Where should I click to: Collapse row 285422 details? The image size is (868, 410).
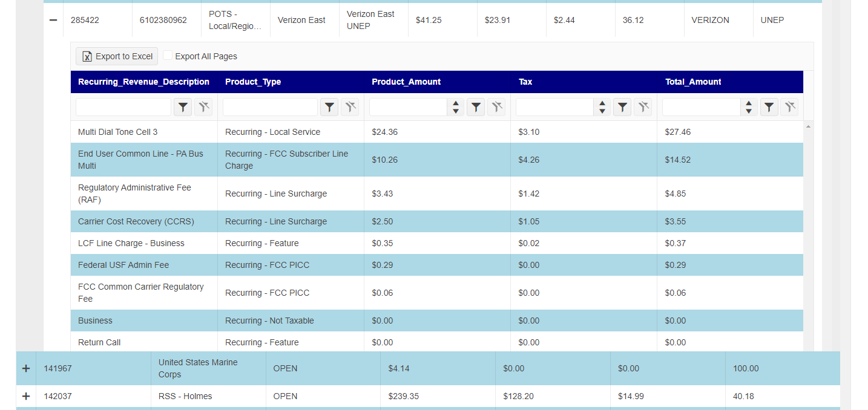pyautogui.click(x=53, y=20)
